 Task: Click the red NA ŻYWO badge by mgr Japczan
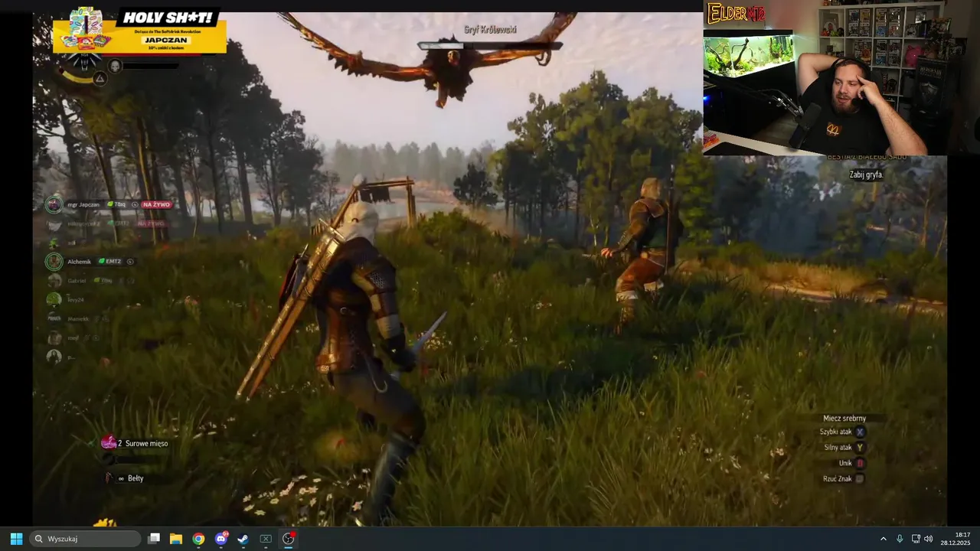click(x=156, y=204)
